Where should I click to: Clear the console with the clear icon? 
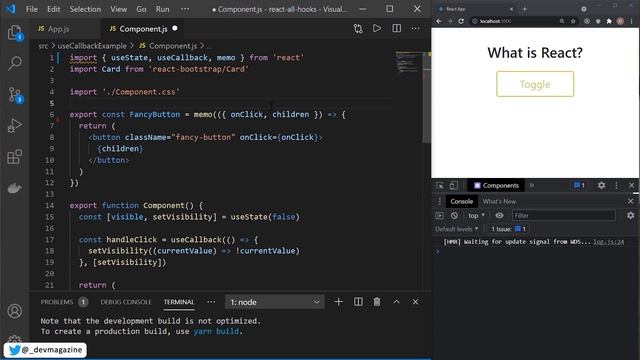(454, 216)
